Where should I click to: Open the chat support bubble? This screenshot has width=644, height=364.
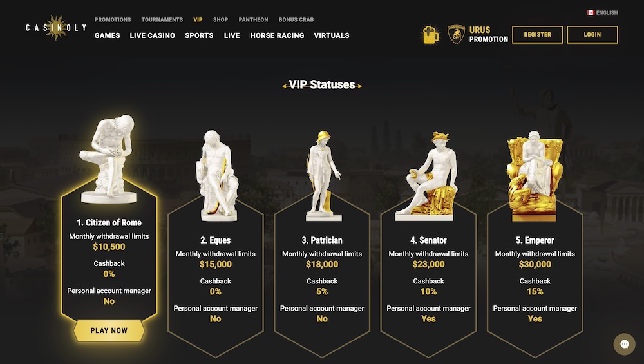point(624,344)
